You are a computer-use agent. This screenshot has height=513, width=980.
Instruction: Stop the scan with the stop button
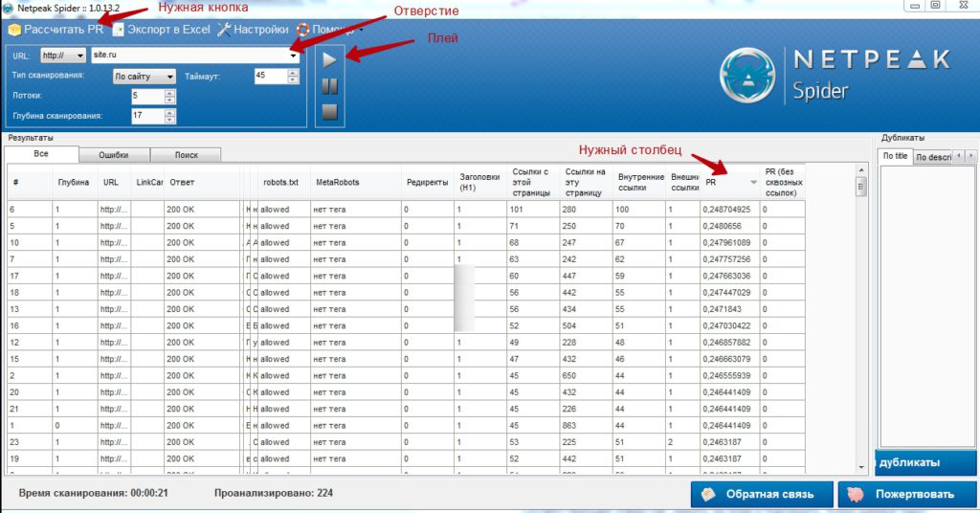tap(329, 112)
